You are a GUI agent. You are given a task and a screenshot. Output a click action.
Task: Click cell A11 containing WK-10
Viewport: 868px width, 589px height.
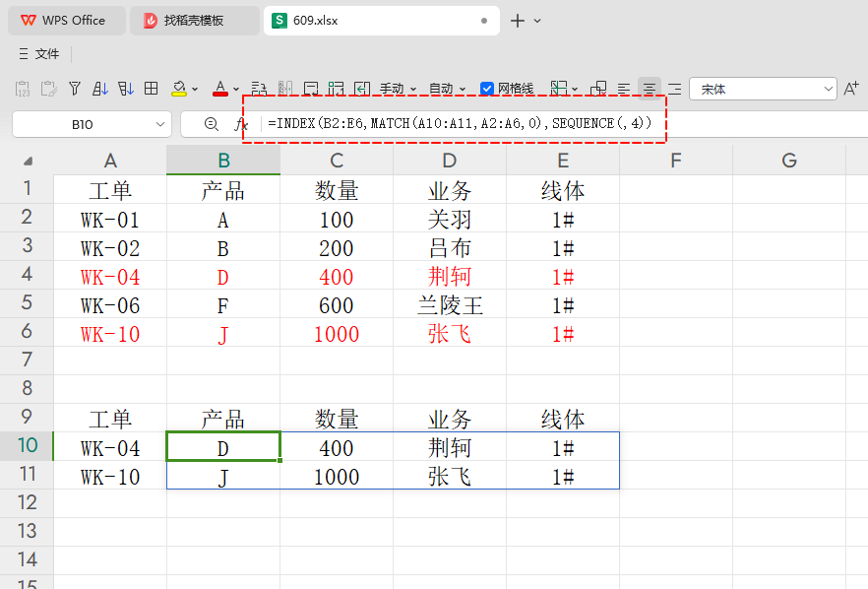110,477
